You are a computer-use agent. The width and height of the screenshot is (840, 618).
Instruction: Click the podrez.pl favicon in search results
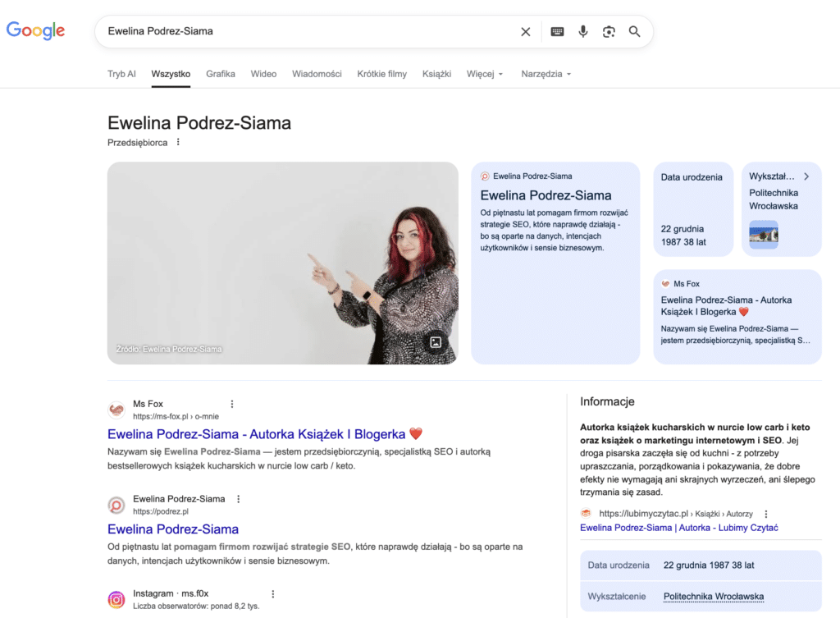[116, 505]
